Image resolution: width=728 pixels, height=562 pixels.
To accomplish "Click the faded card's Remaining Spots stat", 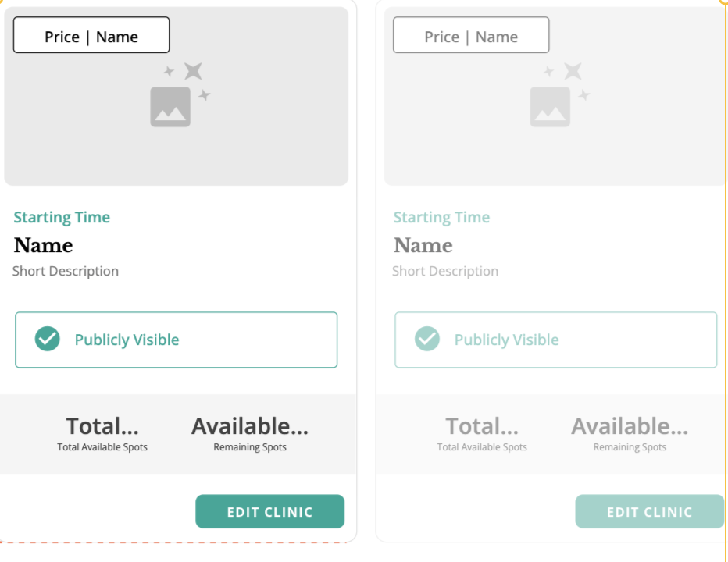I will tap(630, 433).
